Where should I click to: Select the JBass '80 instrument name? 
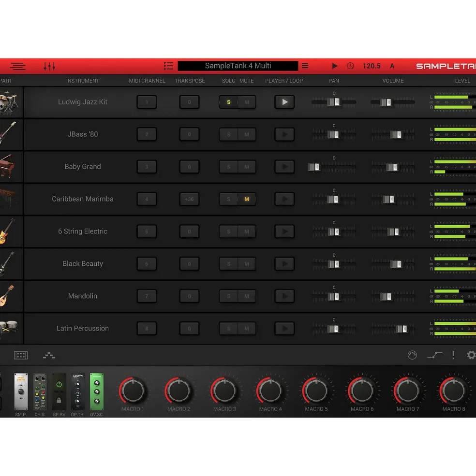coord(83,134)
